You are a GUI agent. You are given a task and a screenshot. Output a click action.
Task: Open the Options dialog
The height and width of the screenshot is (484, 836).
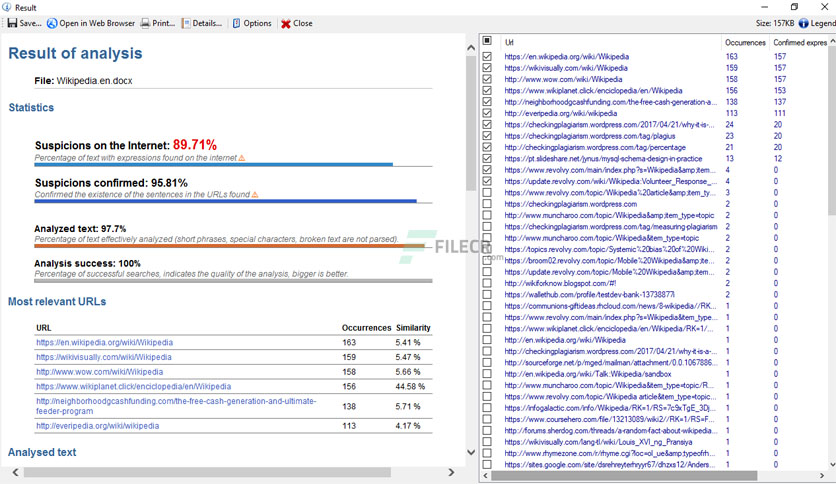pyautogui.click(x=252, y=23)
